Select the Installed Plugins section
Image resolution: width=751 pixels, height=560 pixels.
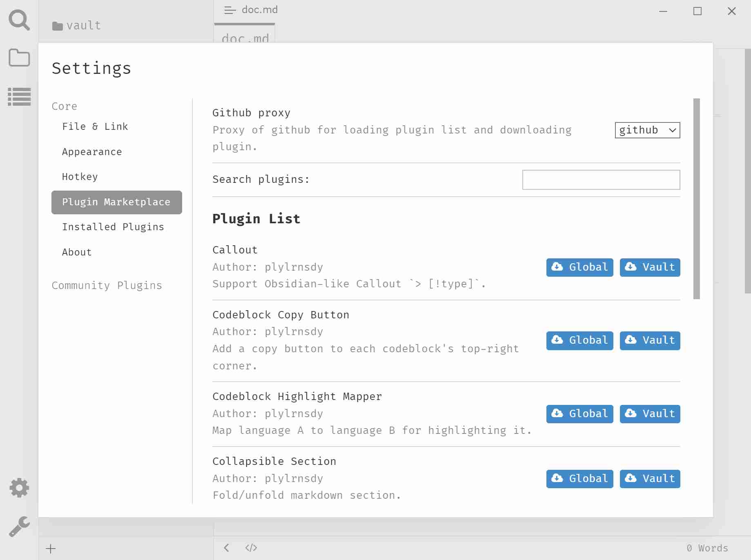click(x=113, y=227)
